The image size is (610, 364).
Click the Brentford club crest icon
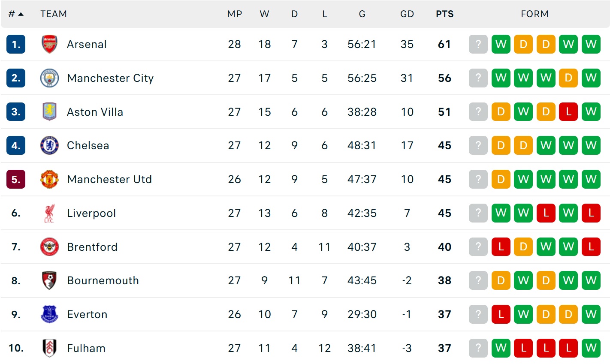[49, 247]
